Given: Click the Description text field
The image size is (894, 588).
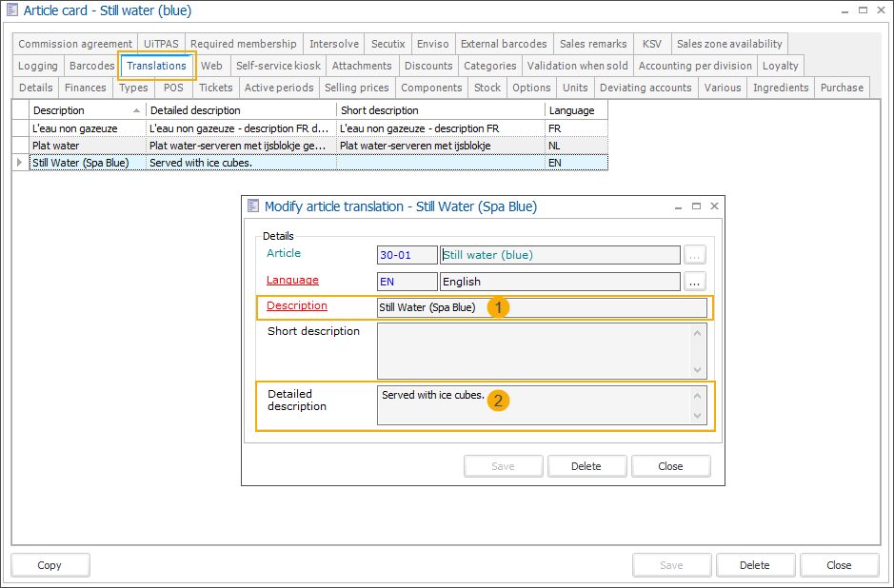Looking at the screenshot, I should (x=590, y=307).
